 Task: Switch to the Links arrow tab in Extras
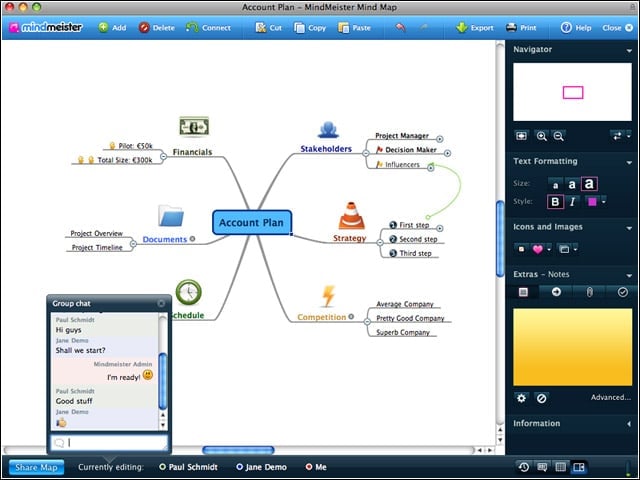click(556, 292)
